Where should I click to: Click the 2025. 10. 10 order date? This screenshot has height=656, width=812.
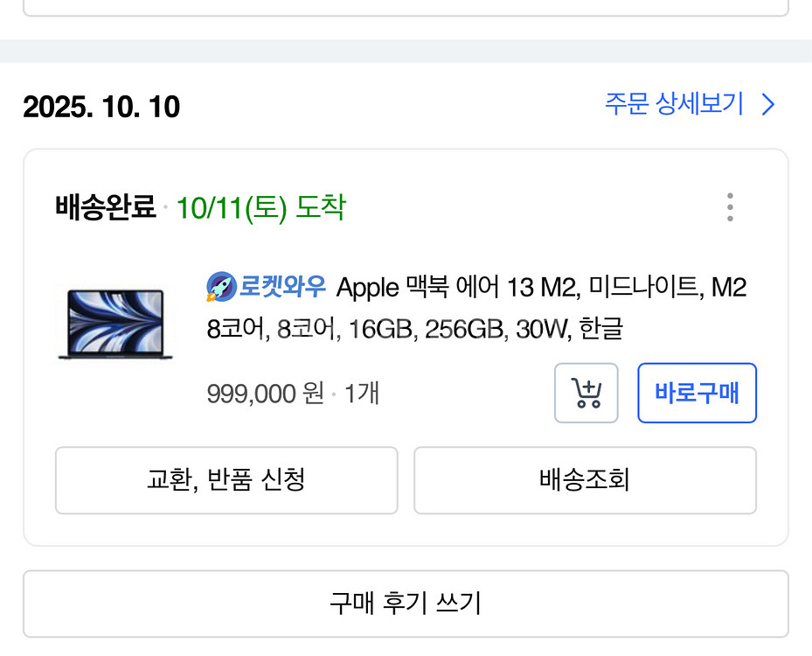click(101, 107)
